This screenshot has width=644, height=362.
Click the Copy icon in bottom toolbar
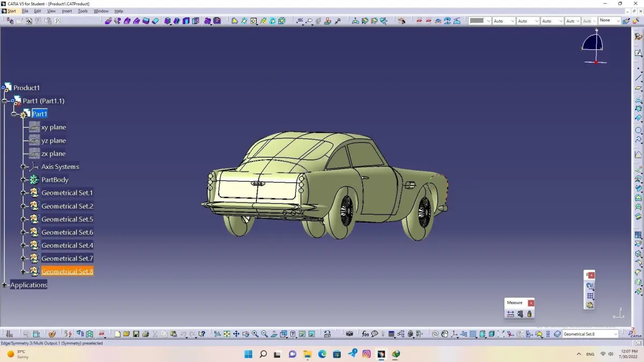164,334
